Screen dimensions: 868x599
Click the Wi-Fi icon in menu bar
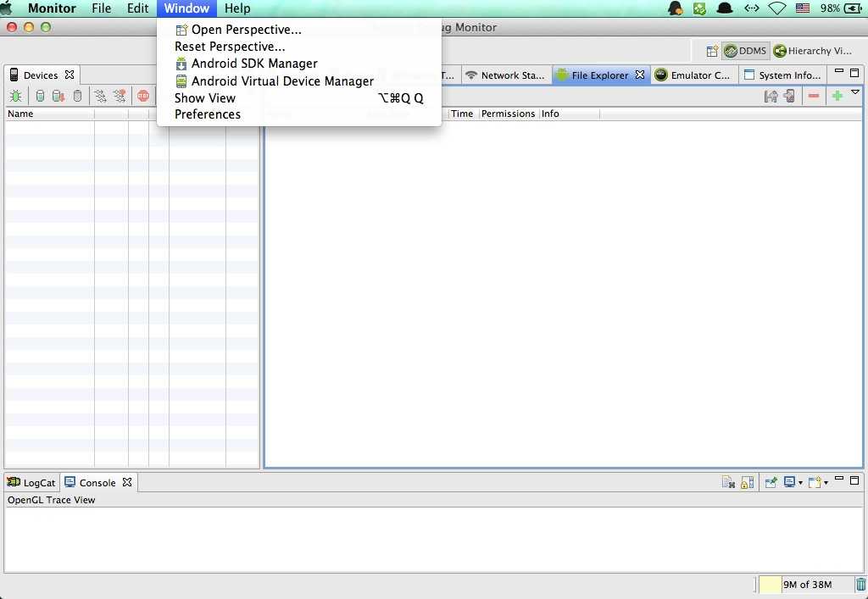coord(777,8)
